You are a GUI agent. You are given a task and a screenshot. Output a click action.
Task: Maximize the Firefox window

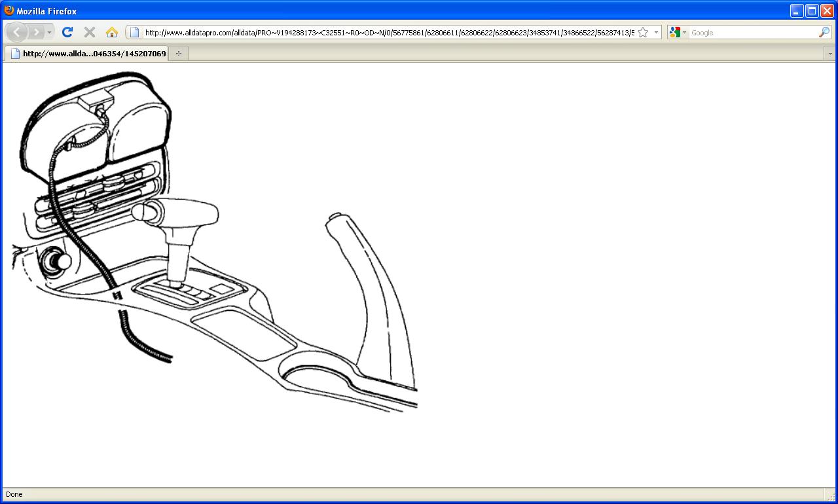(812, 10)
